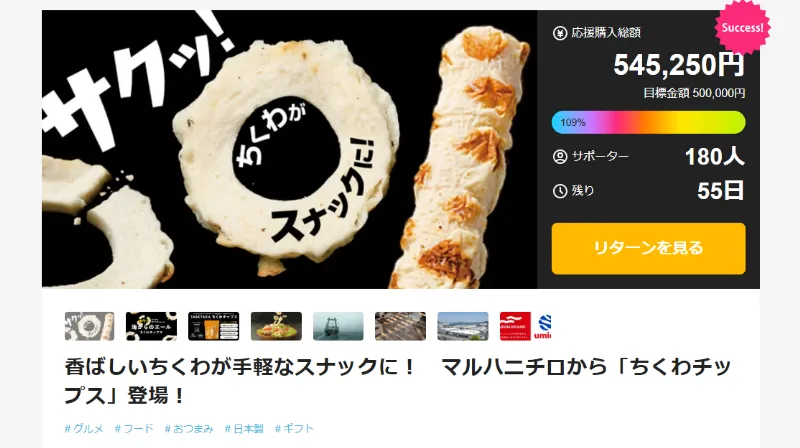
Task: Open the #フード tag
Action: [x=134, y=429]
